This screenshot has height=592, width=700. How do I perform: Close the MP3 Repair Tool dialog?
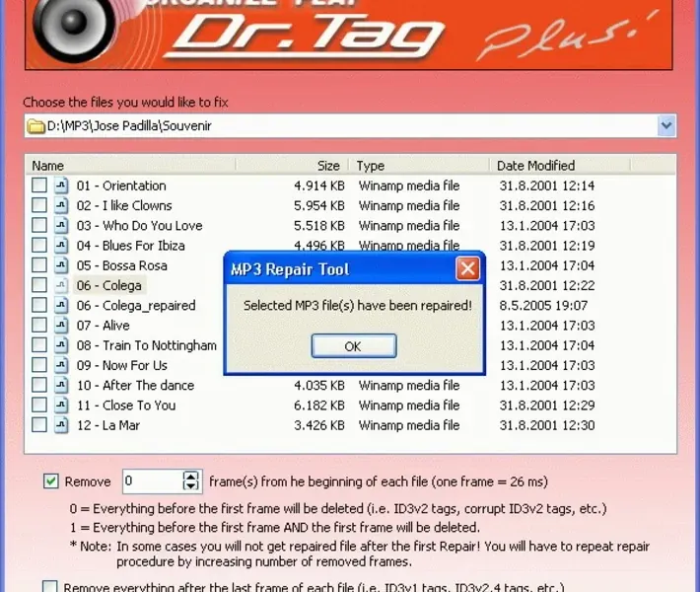(467, 268)
